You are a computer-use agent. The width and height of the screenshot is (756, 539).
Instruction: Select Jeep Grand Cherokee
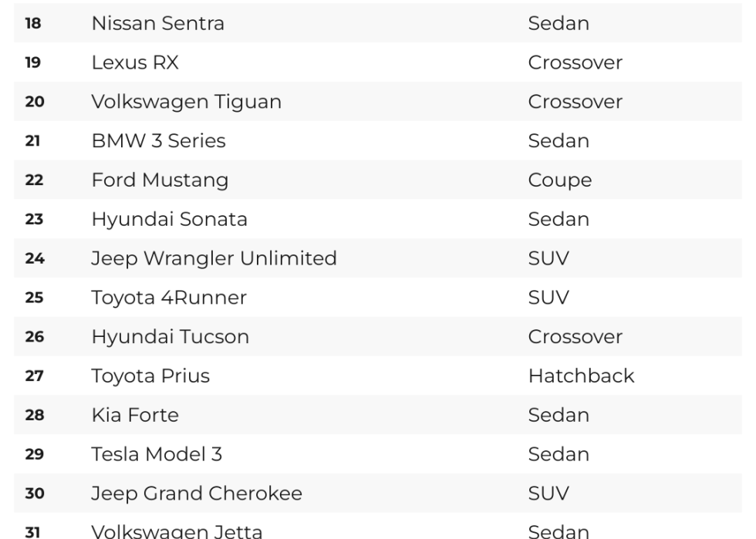point(197,494)
